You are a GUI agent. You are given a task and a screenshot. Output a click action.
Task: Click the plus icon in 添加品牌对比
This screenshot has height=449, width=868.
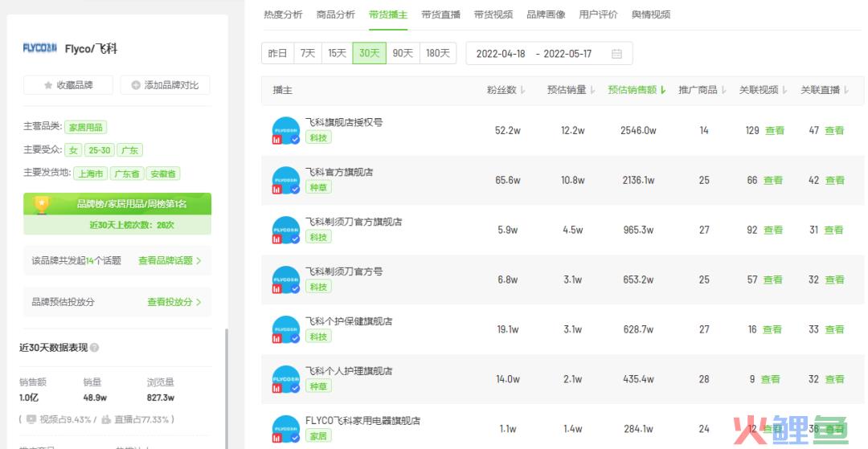[136, 85]
